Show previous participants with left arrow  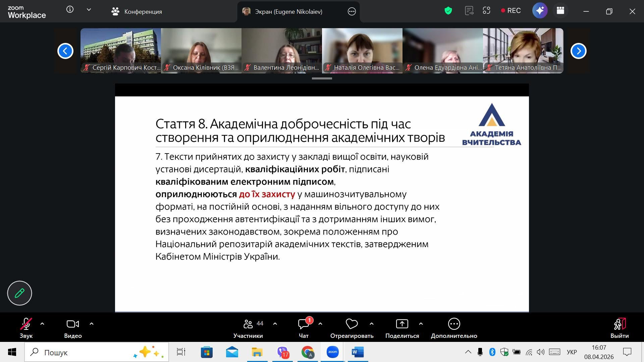65,51
